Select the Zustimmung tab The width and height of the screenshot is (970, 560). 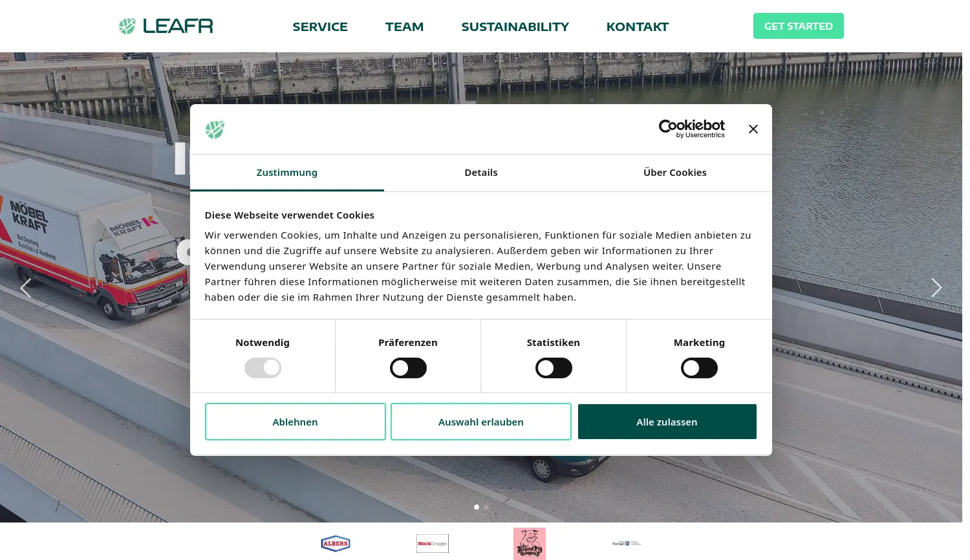click(x=286, y=173)
